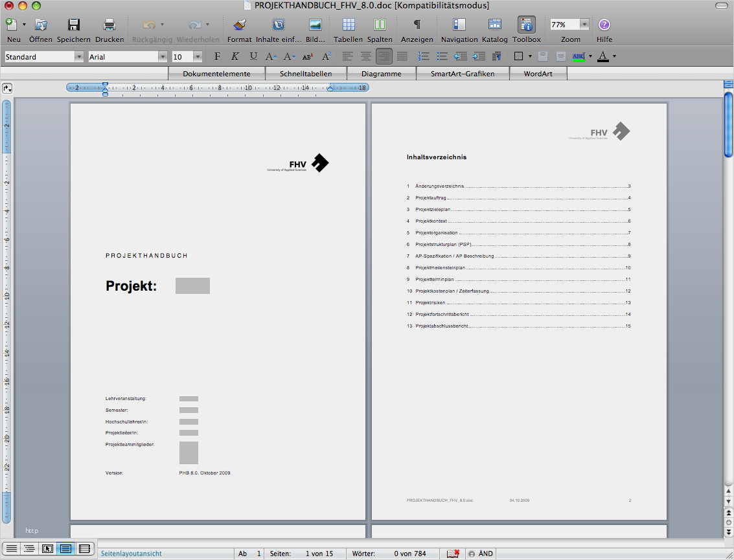Click the tab stop selector by ruler
The width and height of the screenshot is (734, 560).
pos(7,88)
